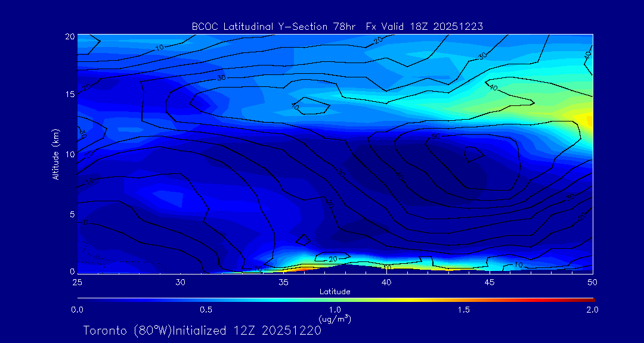Select the 40 tick on the latitude axis

[386, 282]
